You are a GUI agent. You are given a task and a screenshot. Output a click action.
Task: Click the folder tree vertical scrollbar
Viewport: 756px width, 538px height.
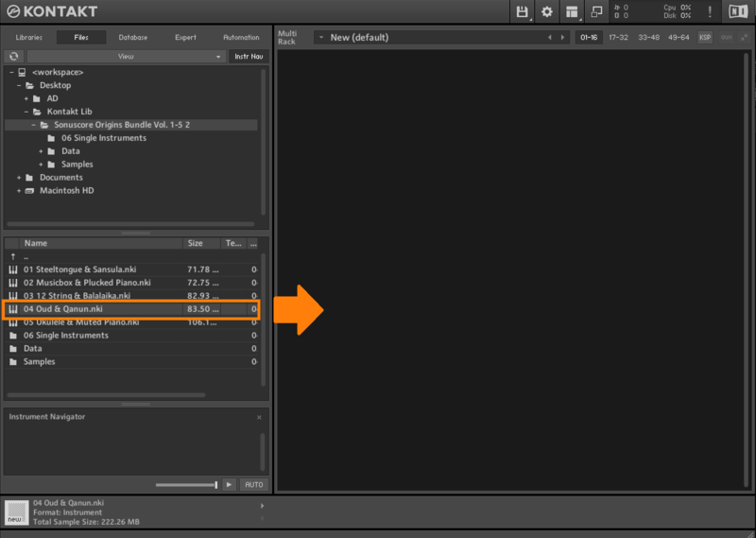[x=264, y=143]
